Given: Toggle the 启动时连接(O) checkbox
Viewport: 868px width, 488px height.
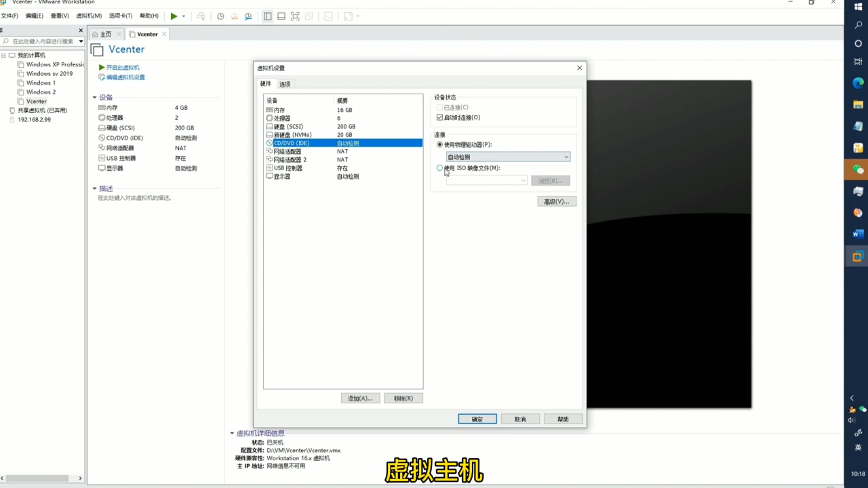Looking at the screenshot, I should [x=439, y=117].
